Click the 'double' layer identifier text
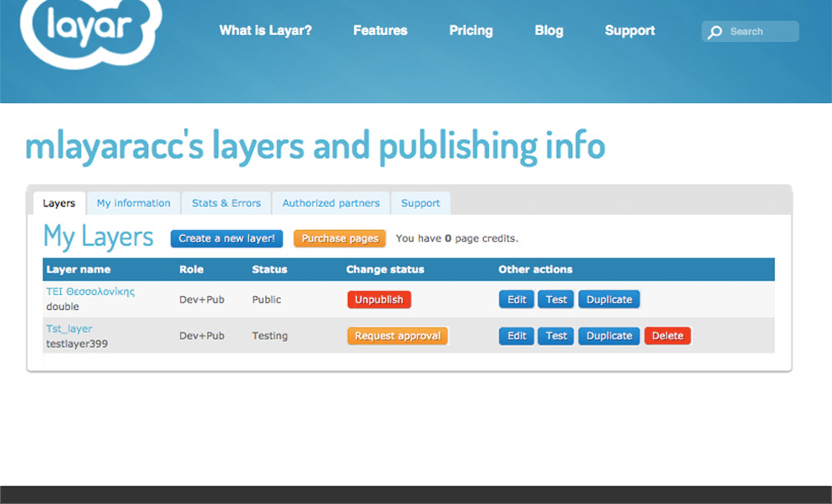This screenshot has height=504, width=832. point(63,307)
